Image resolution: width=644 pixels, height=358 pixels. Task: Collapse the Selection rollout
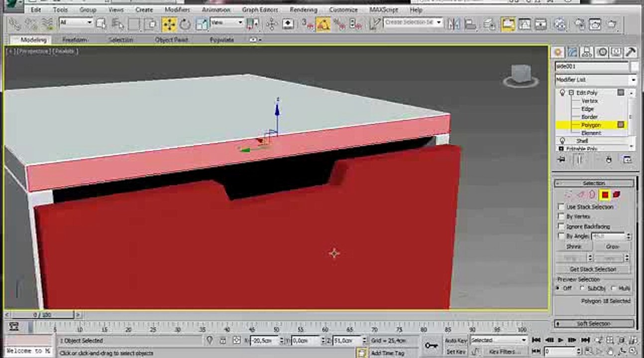594,183
